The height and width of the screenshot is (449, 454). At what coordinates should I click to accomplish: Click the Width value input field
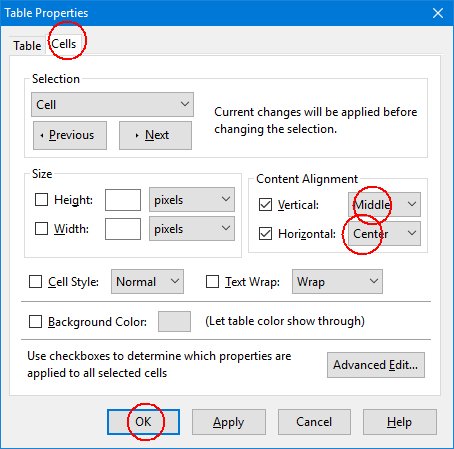123,229
